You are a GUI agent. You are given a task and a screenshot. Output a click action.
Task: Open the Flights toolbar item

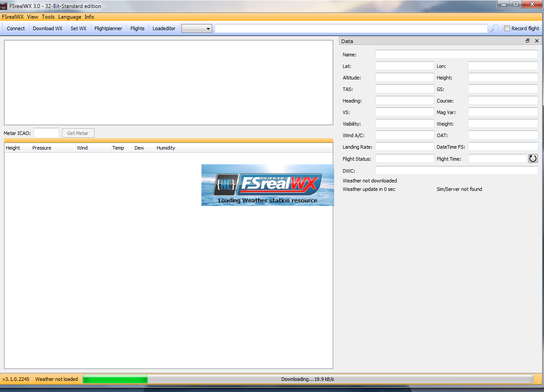[x=138, y=28]
